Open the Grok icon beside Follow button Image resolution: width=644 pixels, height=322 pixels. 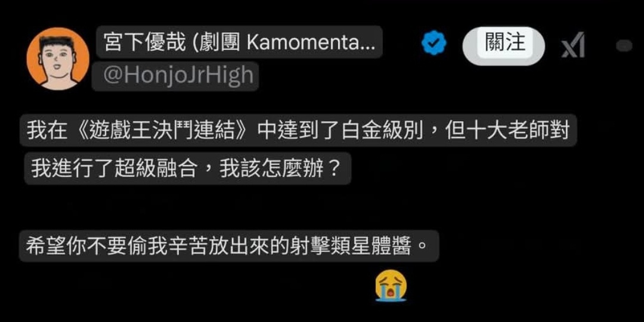[572, 44]
